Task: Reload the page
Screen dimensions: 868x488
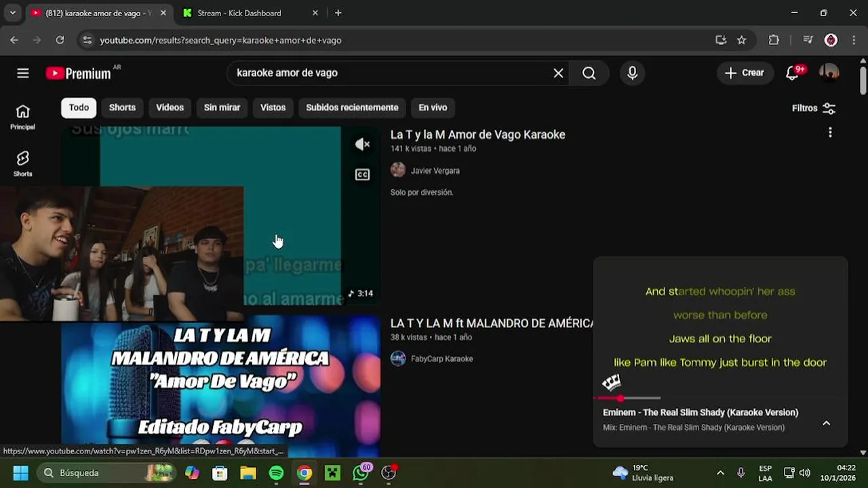Action: point(60,40)
